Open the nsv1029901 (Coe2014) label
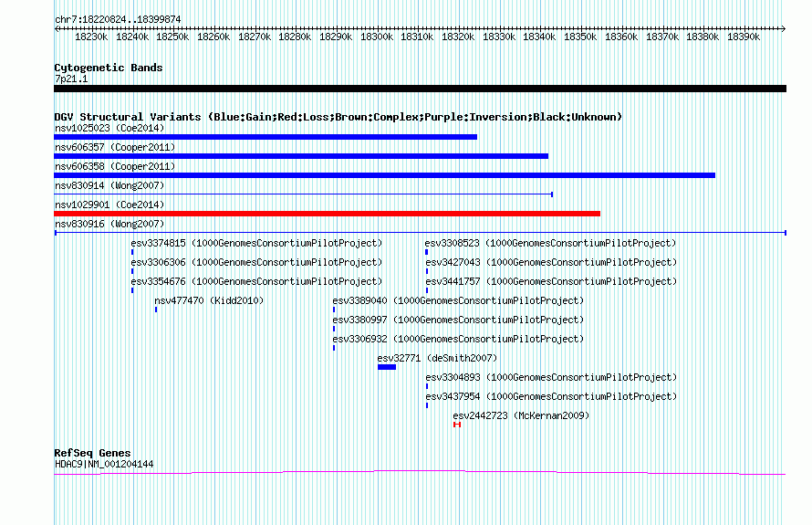Screen dimensions: 812x525 click(109, 205)
